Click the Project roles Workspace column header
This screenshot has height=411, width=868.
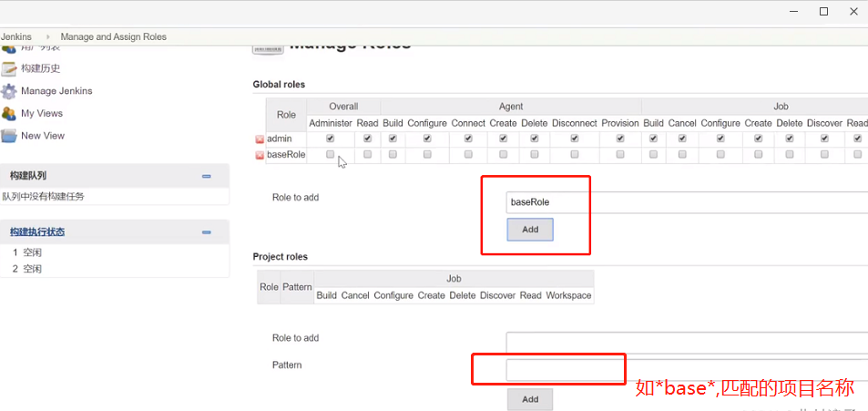(568, 296)
